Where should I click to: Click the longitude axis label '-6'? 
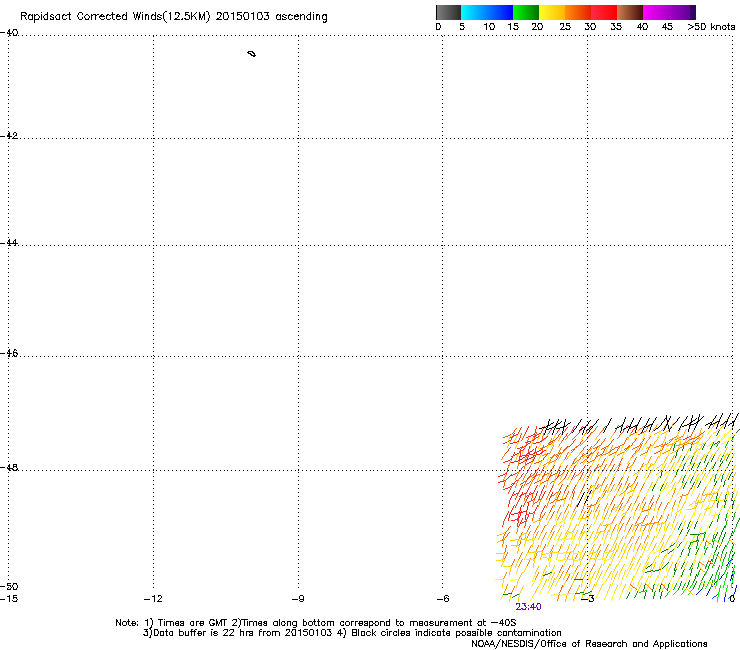443,599
